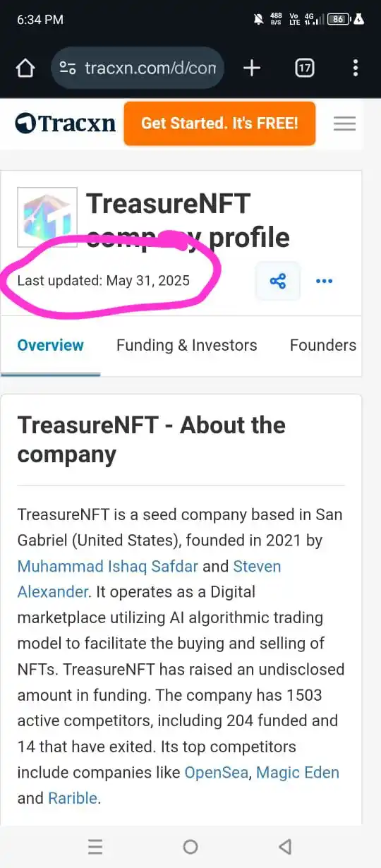Tap the site settings icon in address bar
The image size is (381, 868).
[68, 68]
